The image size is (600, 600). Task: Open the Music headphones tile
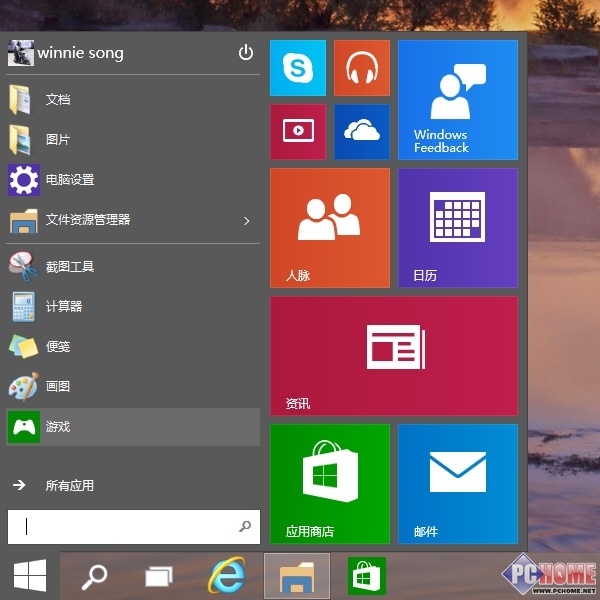(361, 68)
